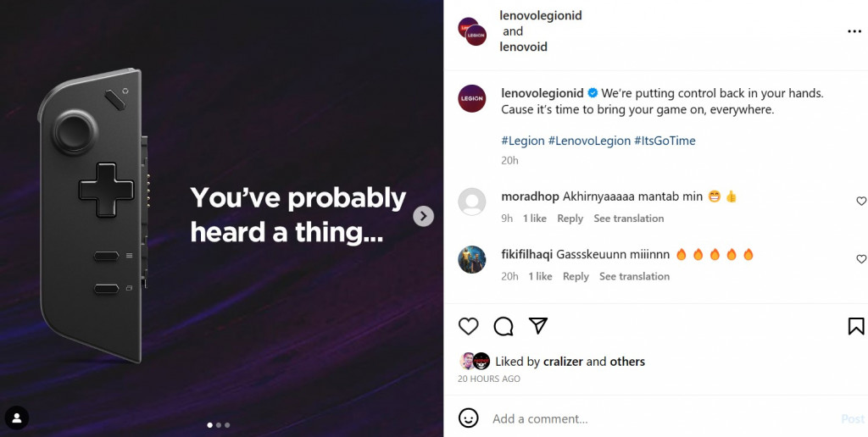The width and height of the screenshot is (868, 437).
Task: Open the three-dot more options menu
Action: point(854,31)
